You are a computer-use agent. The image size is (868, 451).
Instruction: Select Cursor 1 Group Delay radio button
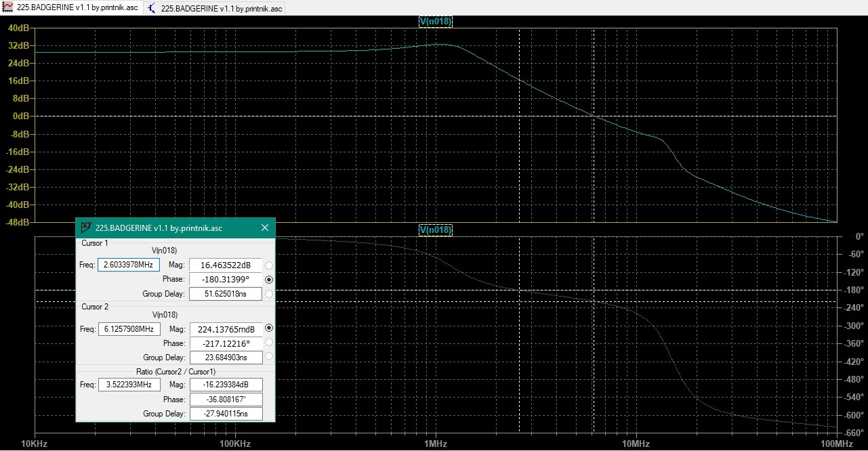[x=269, y=293]
